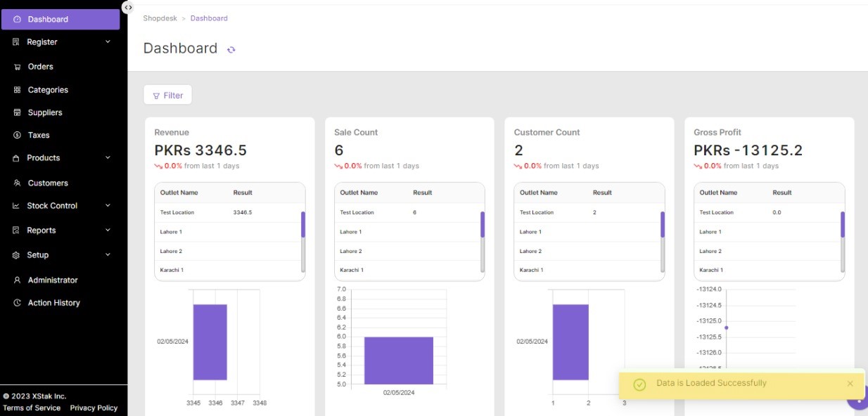
Task: Expand the Stock Control submenu chevron
Action: pyautogui.click(x=108, y=205)
